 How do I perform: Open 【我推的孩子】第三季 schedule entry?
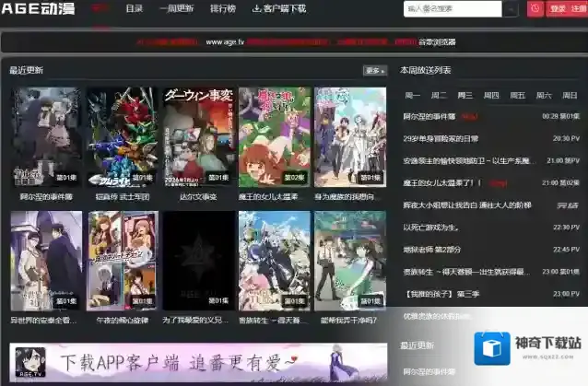[x=441, y=294]
